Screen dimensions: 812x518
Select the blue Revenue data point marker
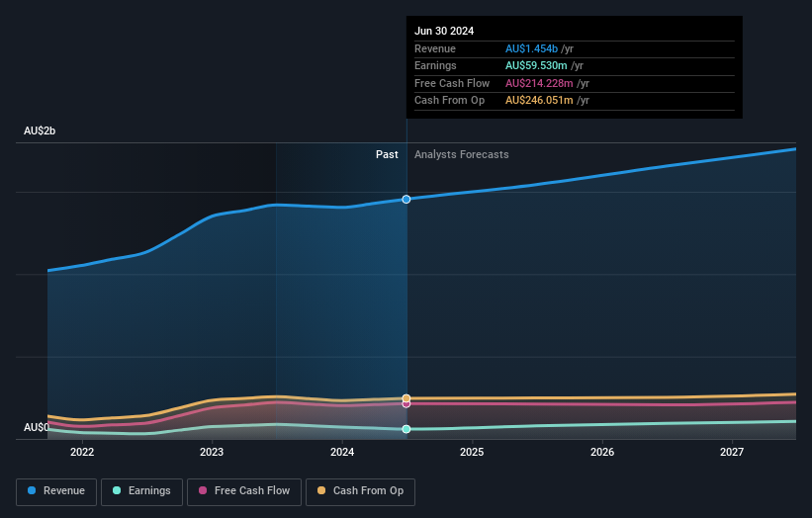(406, 200)
